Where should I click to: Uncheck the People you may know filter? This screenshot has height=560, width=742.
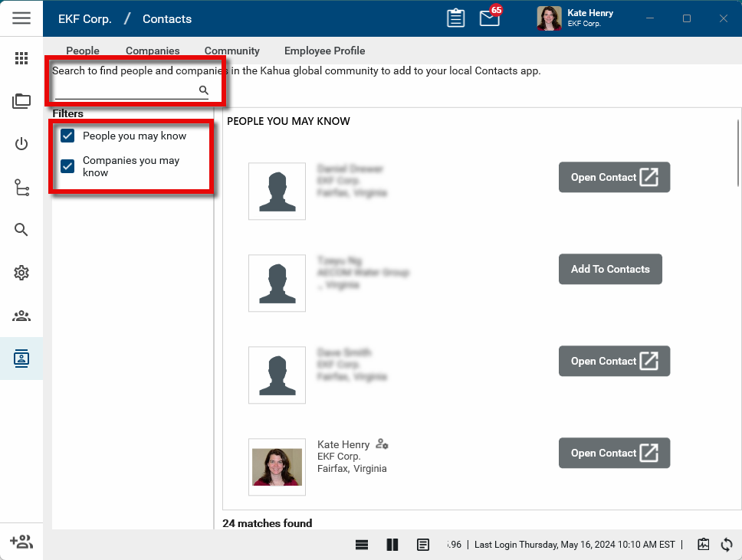point(67,136)
